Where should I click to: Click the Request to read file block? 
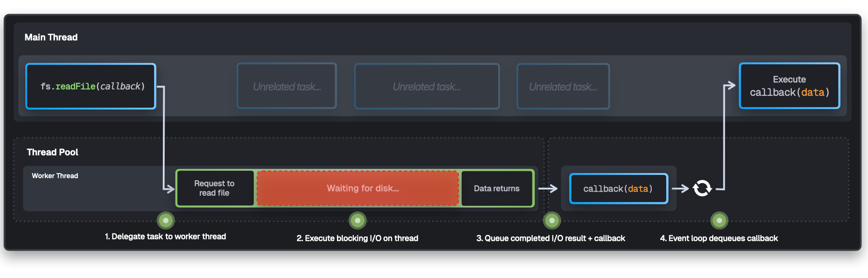[x=215, y=188]
